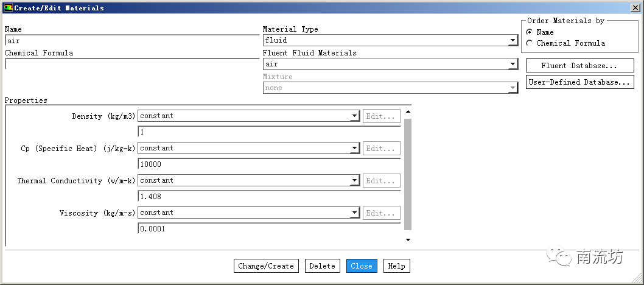Click the Chemical Formula text field
The width and height of the screenshot is (644, 285).
click(131, 64)
